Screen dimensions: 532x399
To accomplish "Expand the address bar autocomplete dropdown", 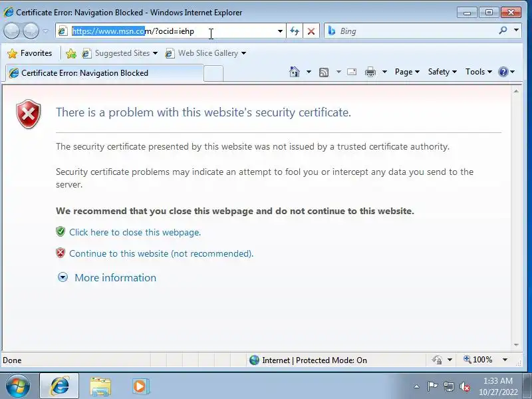I will pos(280,31).
